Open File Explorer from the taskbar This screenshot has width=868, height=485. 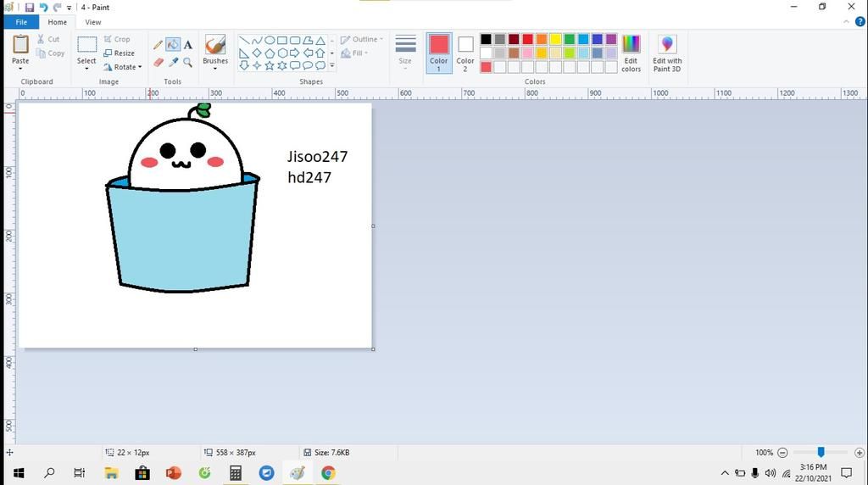pos(111,473)
